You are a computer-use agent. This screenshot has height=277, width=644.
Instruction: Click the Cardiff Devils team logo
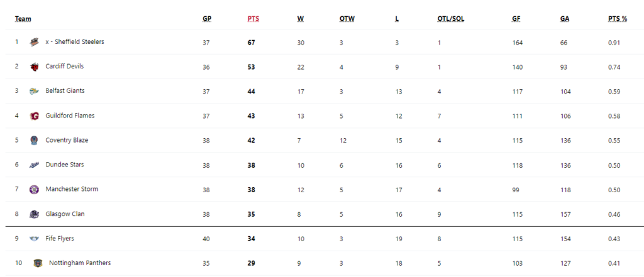pos(34,67)
